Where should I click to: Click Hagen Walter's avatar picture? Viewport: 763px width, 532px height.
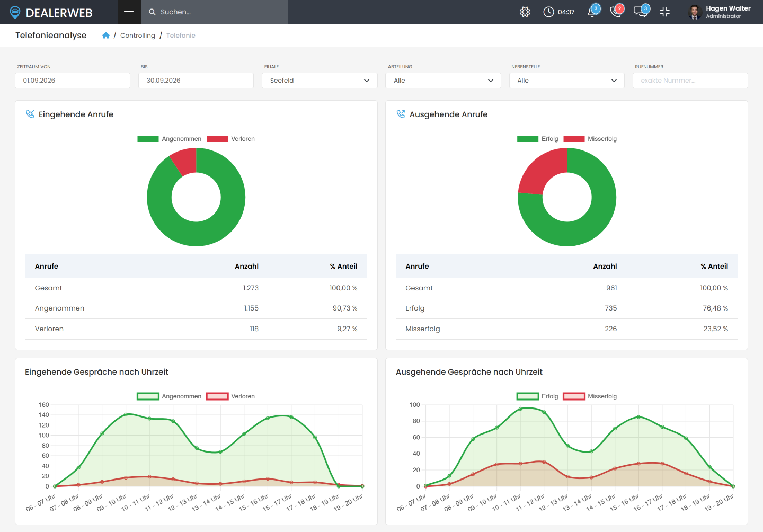click(695, 12)
